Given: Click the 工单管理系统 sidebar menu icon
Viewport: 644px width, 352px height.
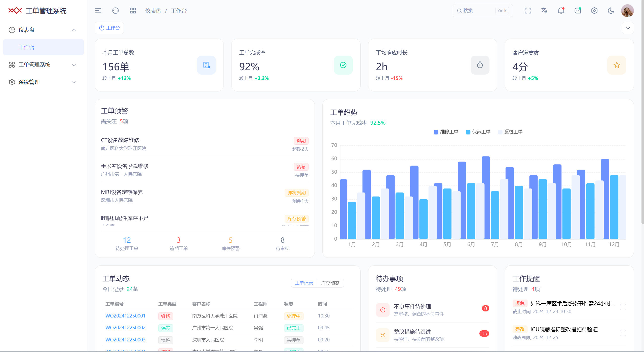Looking at the screenshot, I should [12, 65].
